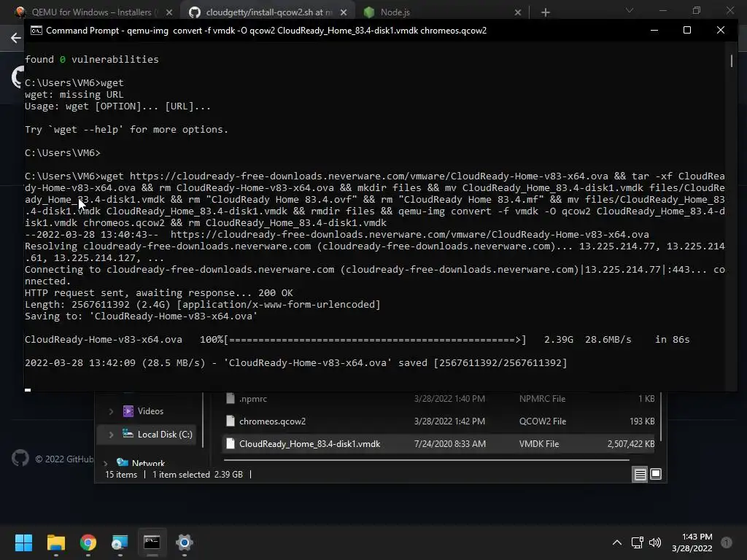
Task: Click the Explorer horizontal scrollbar
Action: pyautogui.click(x=426, y=460)
